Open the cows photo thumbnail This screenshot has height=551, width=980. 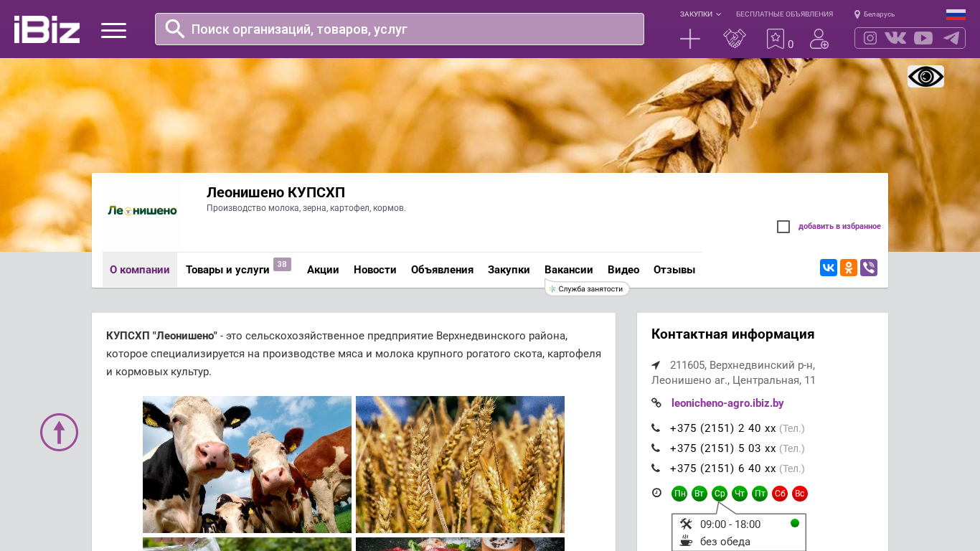pyautogui.click(x=247, y=464)
